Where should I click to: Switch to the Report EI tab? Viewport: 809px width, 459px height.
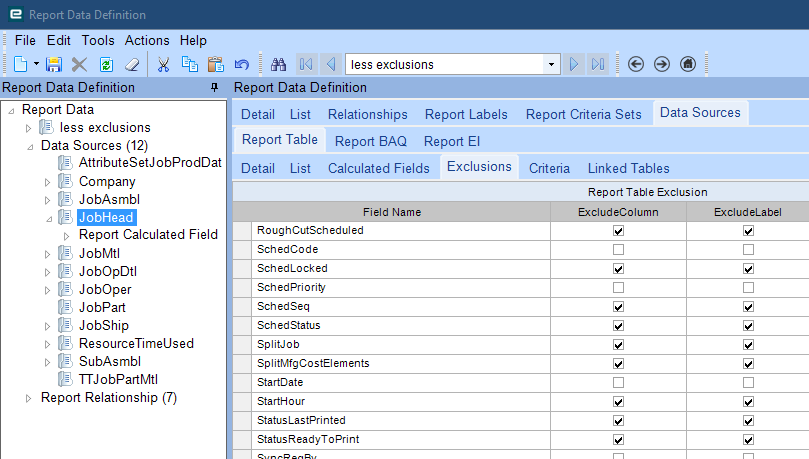[x=452, y=141]
